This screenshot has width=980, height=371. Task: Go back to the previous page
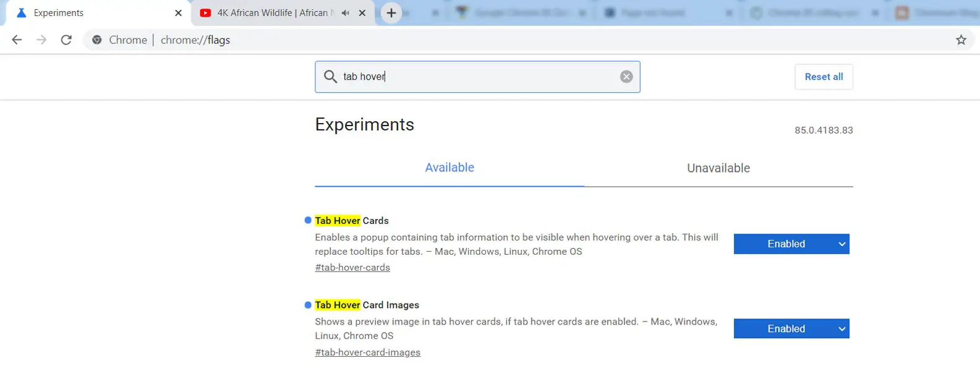pyautogui.click(x=17, y=40)
